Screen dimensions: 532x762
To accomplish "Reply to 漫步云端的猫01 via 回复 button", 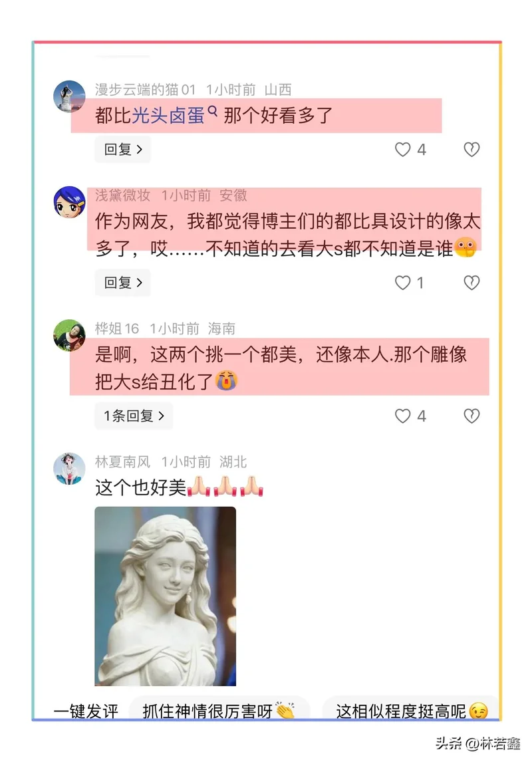I will click(x=123, y=149).
